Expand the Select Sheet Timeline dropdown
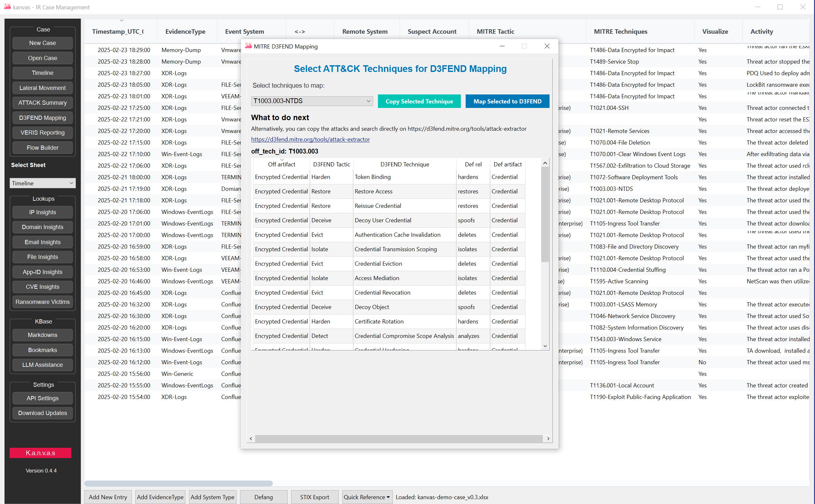Viewport: 815px width, 504px height. (42, 183)
